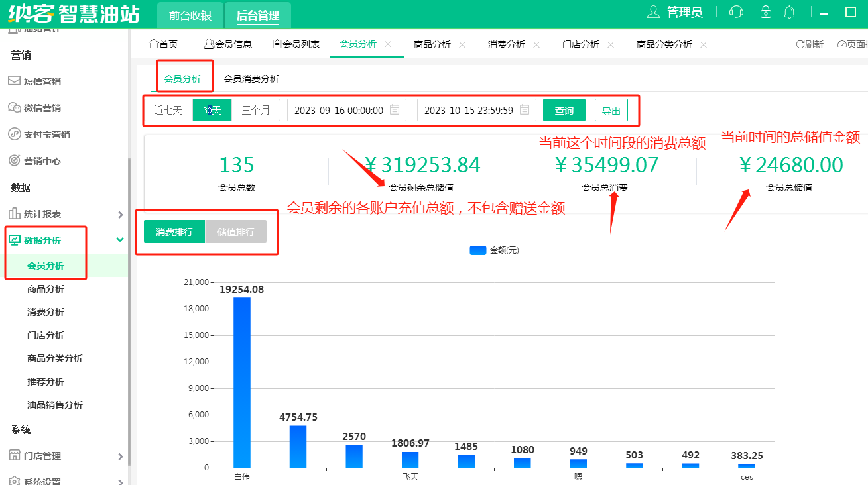The image size is (868, 485).
Task: Check notifications via the bell icon
Action: [790, 12]
